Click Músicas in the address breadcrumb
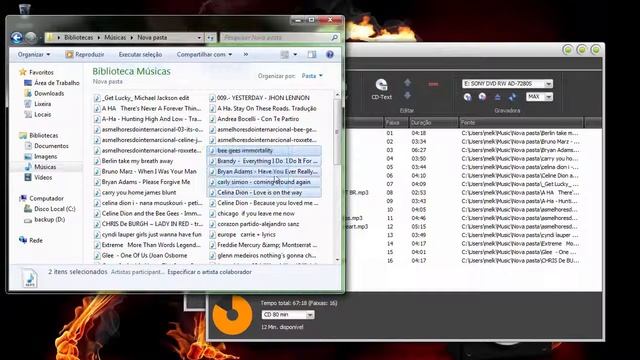This screenshot has width=640, height=360. (x=115, y=38)
